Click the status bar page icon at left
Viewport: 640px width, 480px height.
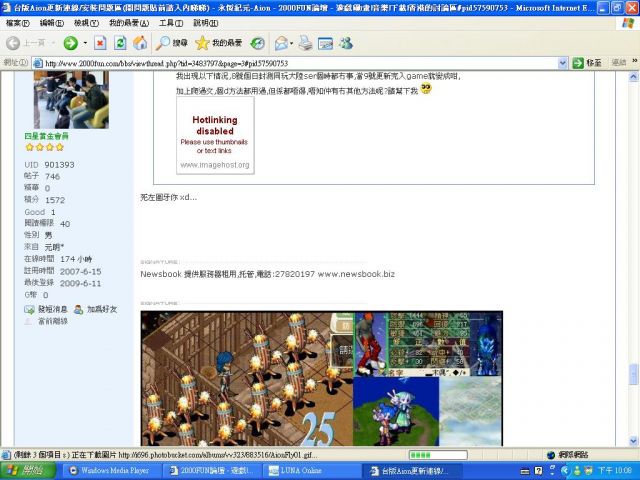pos(6,455)
